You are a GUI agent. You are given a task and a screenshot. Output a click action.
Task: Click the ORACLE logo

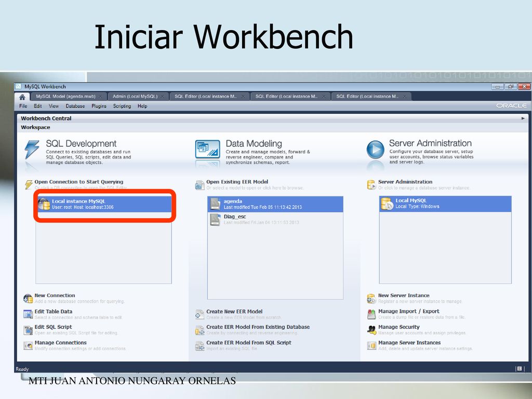511,106
